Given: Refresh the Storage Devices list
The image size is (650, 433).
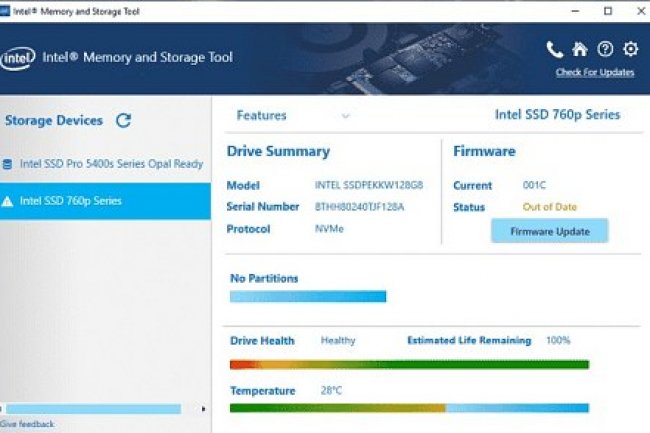Looking at the screenshot, I should click(x=124, y=120).
